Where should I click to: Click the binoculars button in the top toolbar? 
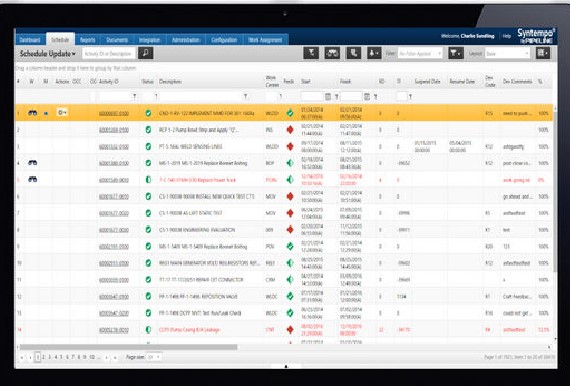[332, 53]
